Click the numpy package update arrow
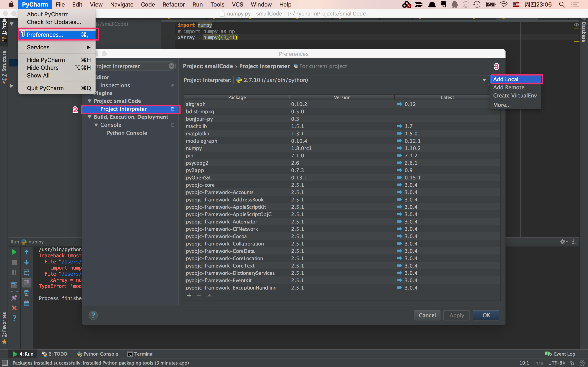Viewport: 588px width, 367px height. tap(400, 148)
